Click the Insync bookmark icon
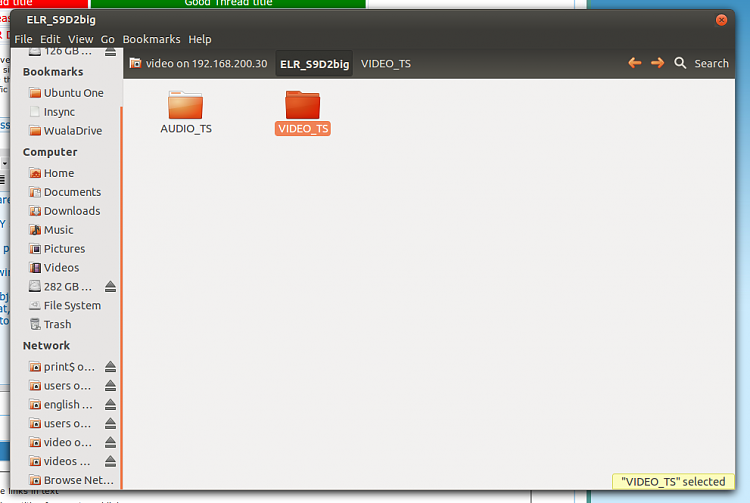 click(35, 112)
